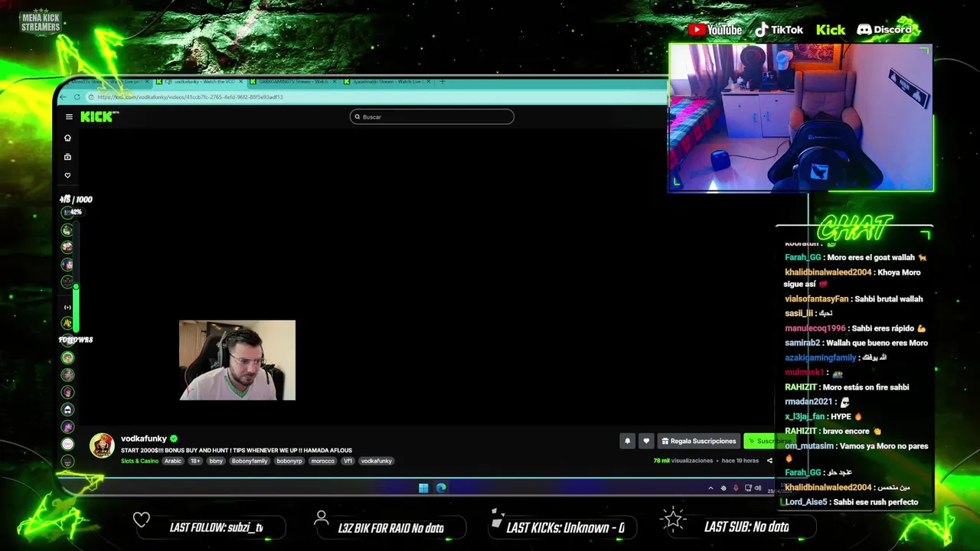Click rmadan2021 username in chat
Screen dimensions: 980x551
808,402
